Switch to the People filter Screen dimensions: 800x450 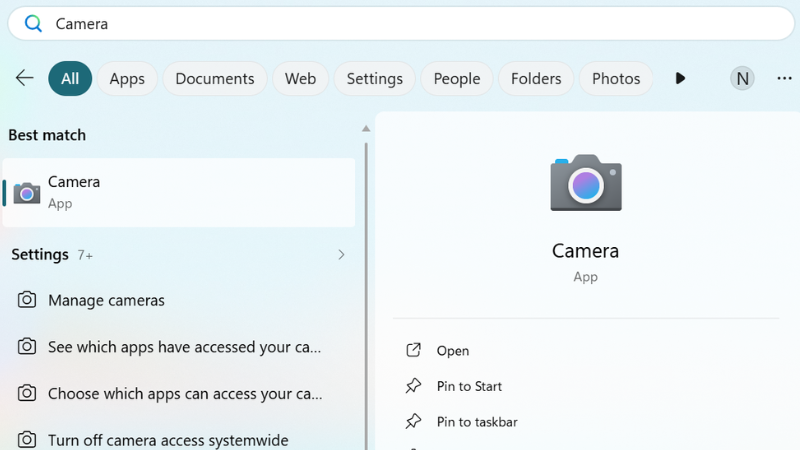(457, 79)
